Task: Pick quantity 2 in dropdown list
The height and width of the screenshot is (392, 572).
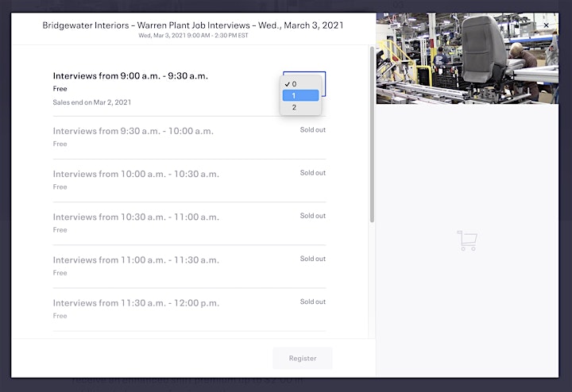Action: (x=300, y=107)
